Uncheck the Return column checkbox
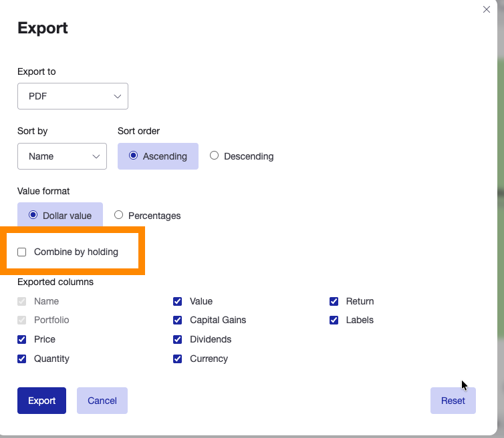This screenshot has height=438, width=504. (334, 301)
